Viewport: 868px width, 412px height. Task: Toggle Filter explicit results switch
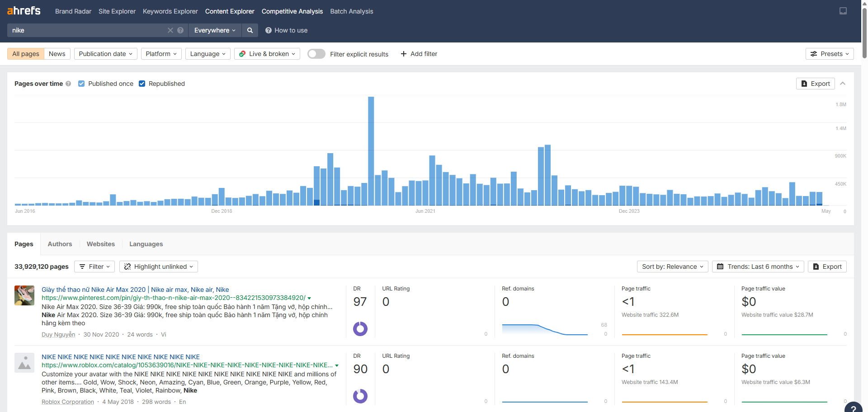(x=316, y=54)
